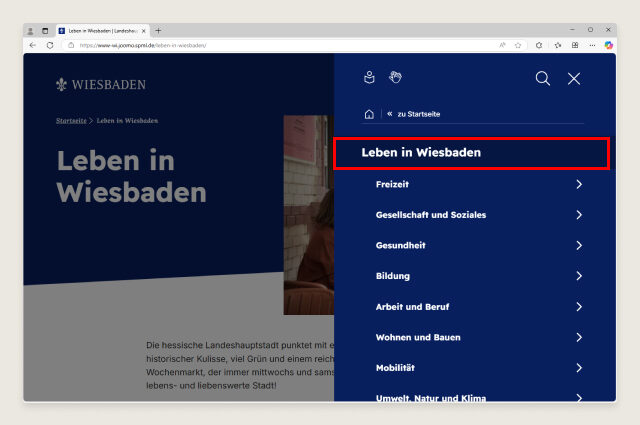Open the collections icon
This screenshot has width=640, height=425.
click(x=575, y=45)
